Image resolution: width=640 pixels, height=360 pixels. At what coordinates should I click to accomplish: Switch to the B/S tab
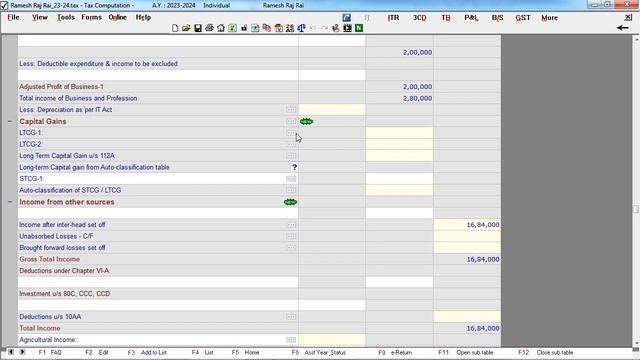pyautogui.click(x=498, y=18)
